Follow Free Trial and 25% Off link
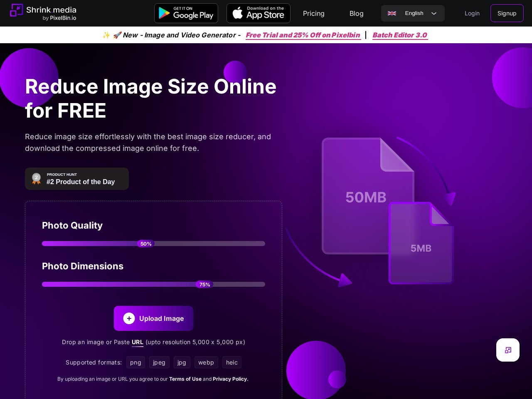Image resolution: width=532 pixels, height=399 pixels. [303, 35]
